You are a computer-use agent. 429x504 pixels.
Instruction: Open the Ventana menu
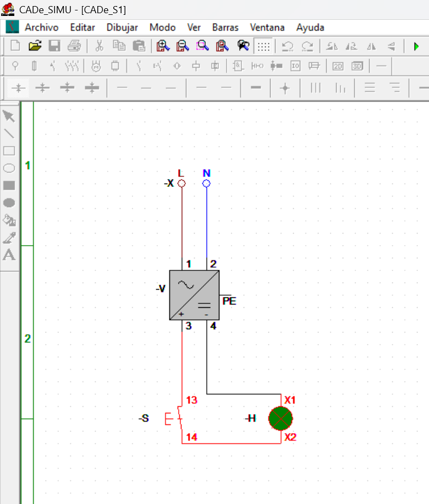pos(267,27)
